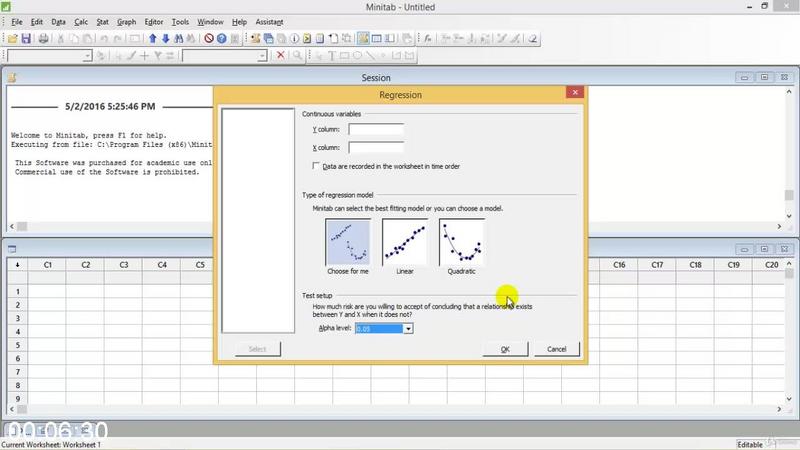This screenshot has height=450, width=800.
Task: Click the Session window scroll-left arrow
Action: tap(12, 226)
